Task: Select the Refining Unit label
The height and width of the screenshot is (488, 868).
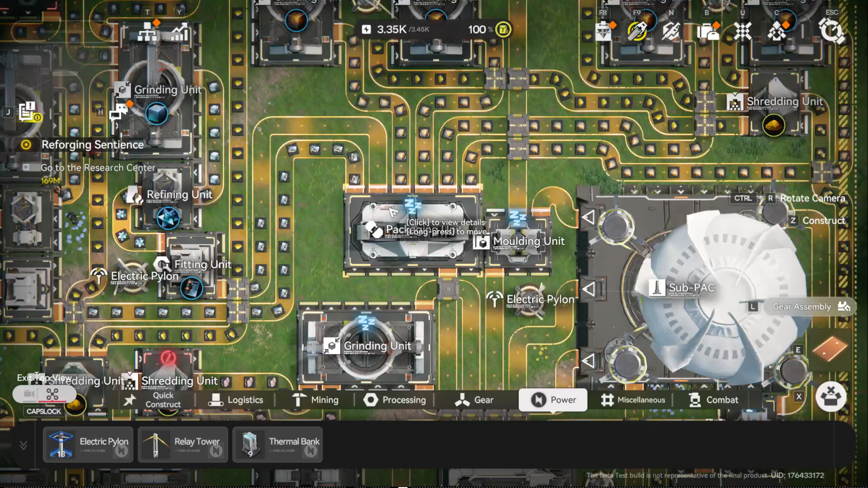Action: 180,195
